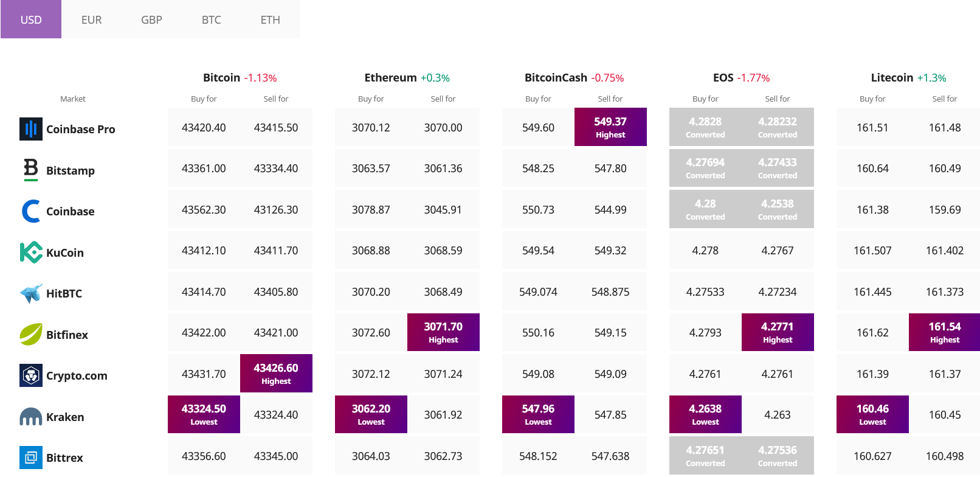Click Coinbase Bitcoin buy price 43562.30
This screenshot has height=477, width=980.
pos(204,209)
